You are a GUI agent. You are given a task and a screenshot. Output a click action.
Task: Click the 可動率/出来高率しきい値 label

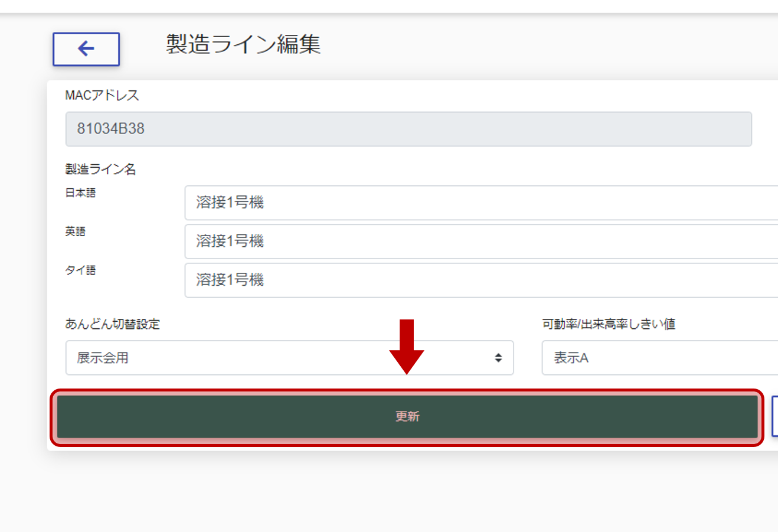(x=609, y=324)
